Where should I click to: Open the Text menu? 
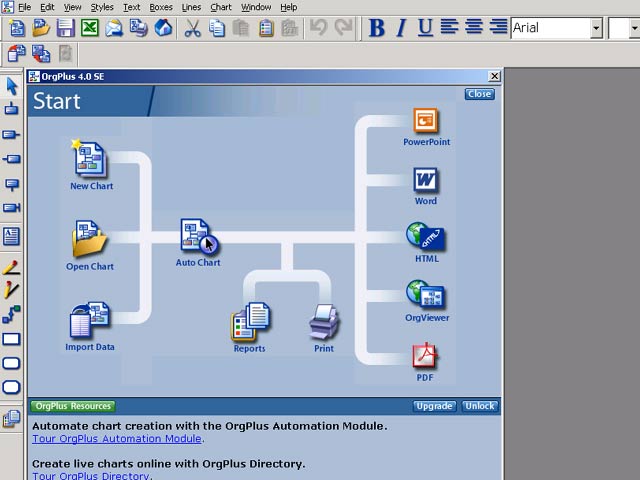(x=131, y=7)
